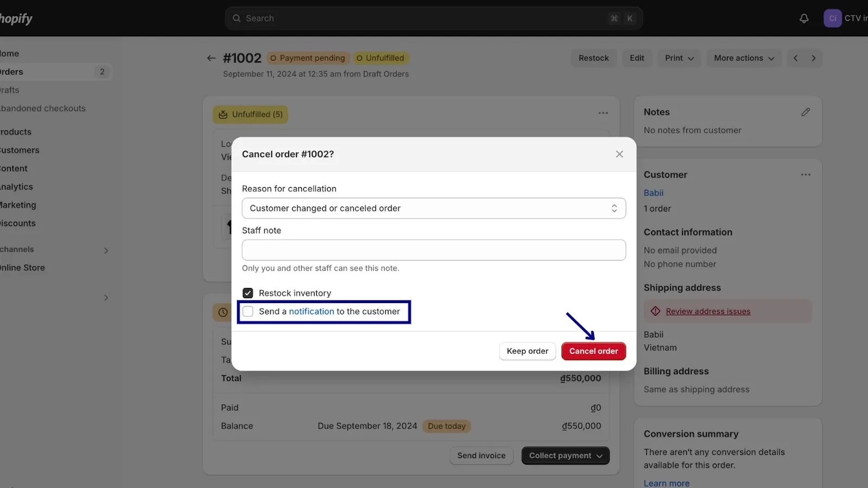Click the search magnifier icon

[237, 18]
